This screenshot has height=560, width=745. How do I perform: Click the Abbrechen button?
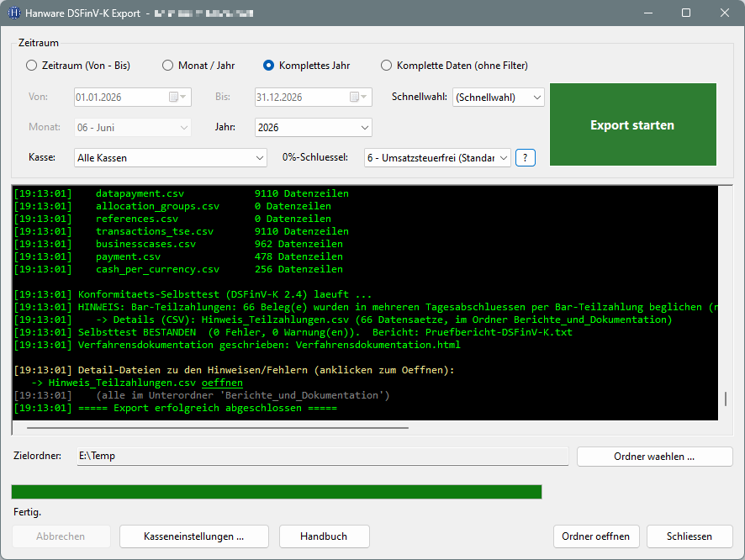point(61,536)
